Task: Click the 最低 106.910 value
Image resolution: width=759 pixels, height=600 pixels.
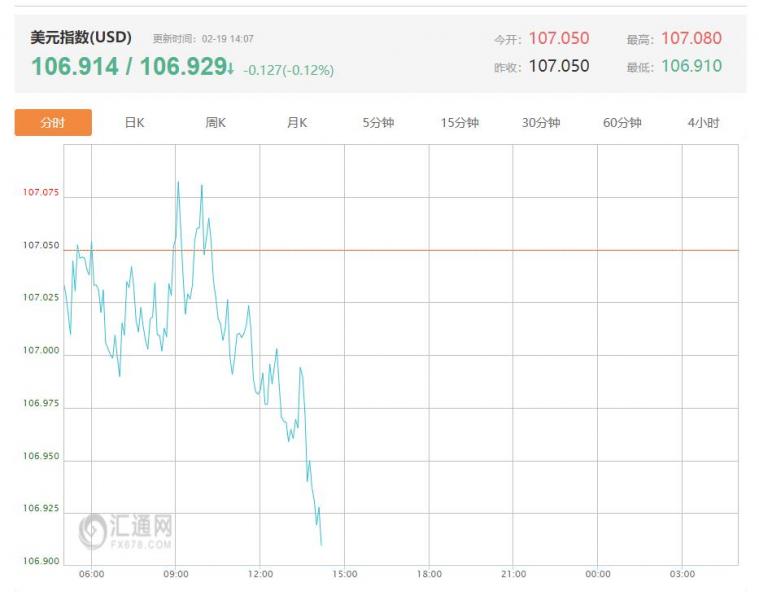Action: [x=690, y=66]
